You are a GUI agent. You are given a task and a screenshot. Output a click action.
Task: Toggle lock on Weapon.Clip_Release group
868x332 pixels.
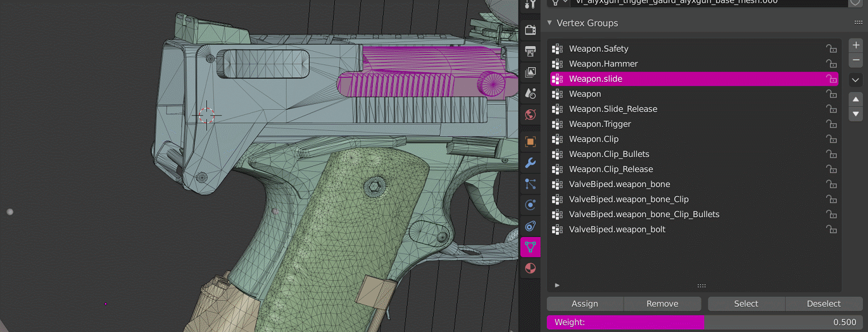[x=831, y=169]
